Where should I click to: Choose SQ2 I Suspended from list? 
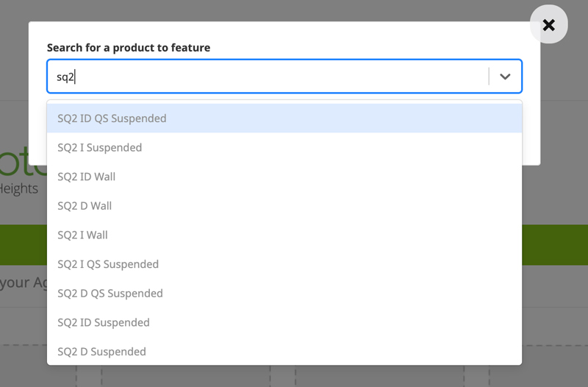click(100, 148)
